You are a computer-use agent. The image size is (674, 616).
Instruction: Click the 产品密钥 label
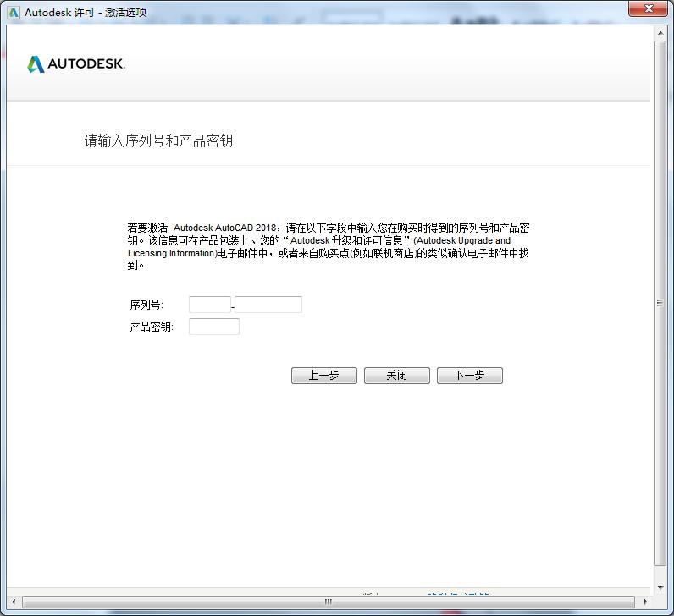point(152,327)
